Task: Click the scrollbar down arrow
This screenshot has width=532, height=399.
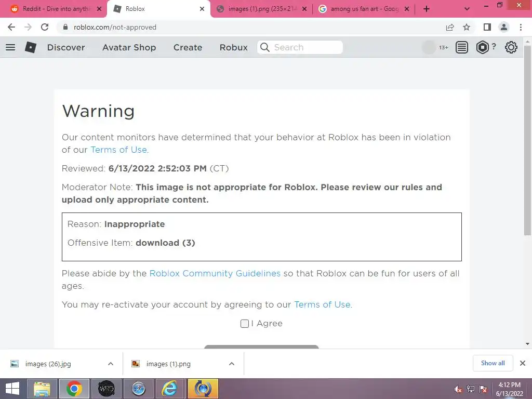Action: (x=527, y=344)
